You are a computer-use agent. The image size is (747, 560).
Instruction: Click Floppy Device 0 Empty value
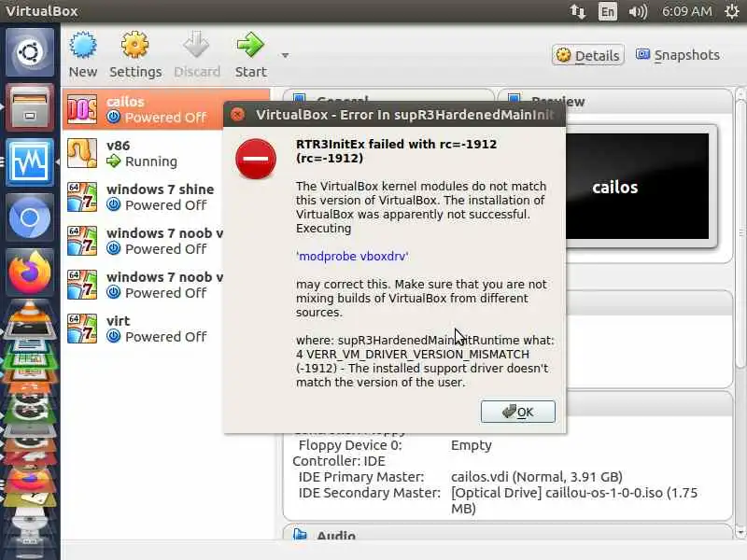(472, 445)
